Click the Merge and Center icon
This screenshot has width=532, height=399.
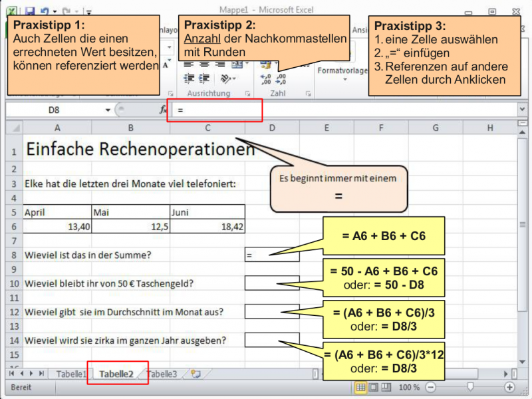tap(237, 64)
